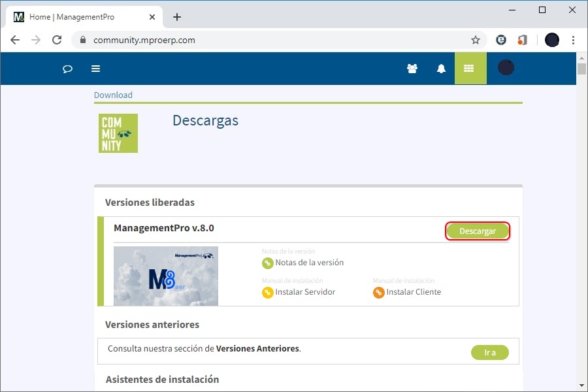Open the notifications bell icon
This screenshot has height=392, width=588.
(x=441, y=68)
